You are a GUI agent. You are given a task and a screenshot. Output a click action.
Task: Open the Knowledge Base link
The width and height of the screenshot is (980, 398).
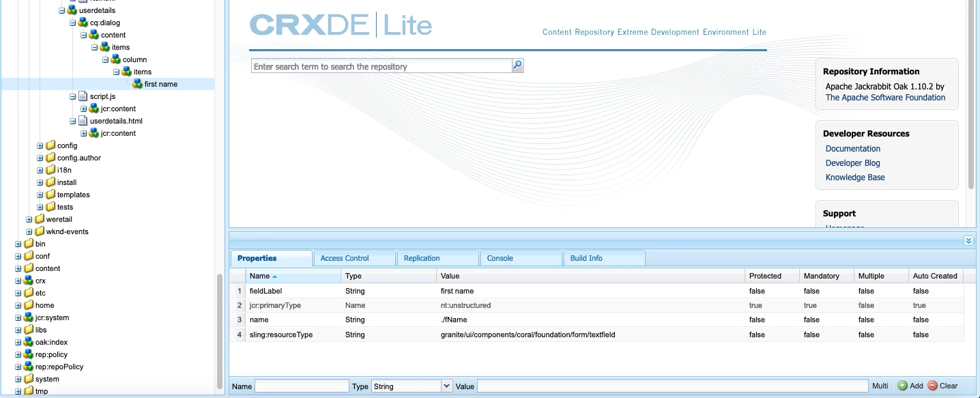click(855, 177)
